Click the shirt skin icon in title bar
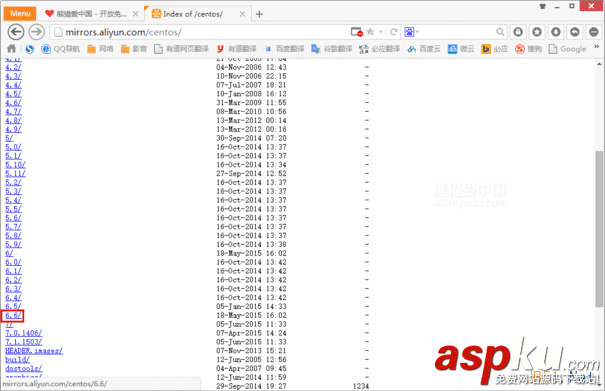605x391 pixels. click(542, 6)
